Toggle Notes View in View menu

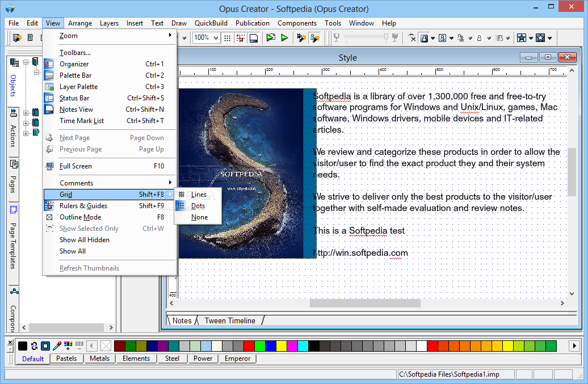[110, 109]
